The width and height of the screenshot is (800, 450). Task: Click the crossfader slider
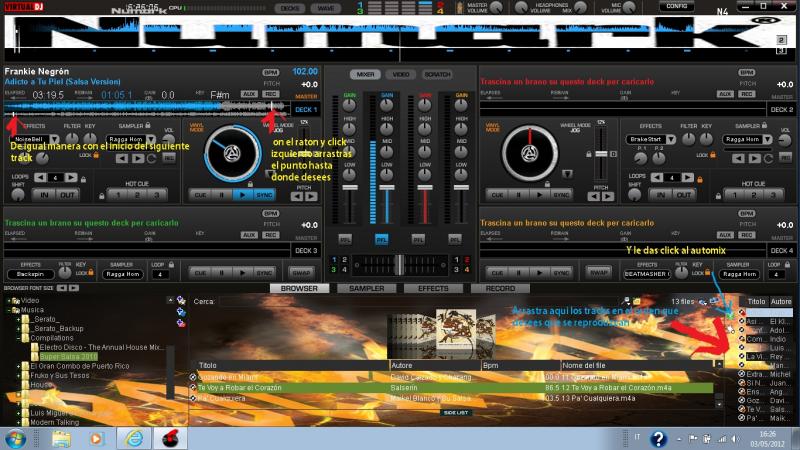click(399, 265)
